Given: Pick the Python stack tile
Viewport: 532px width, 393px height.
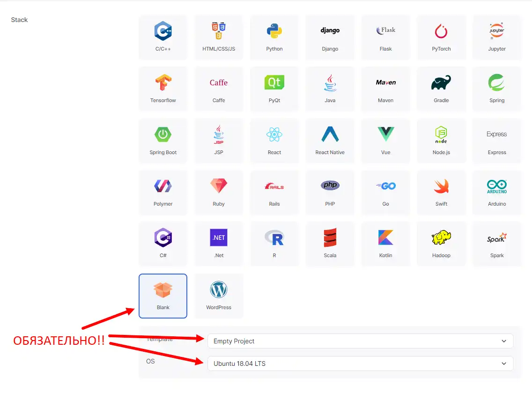Looking at the screenshot, I should click(274, 37).
